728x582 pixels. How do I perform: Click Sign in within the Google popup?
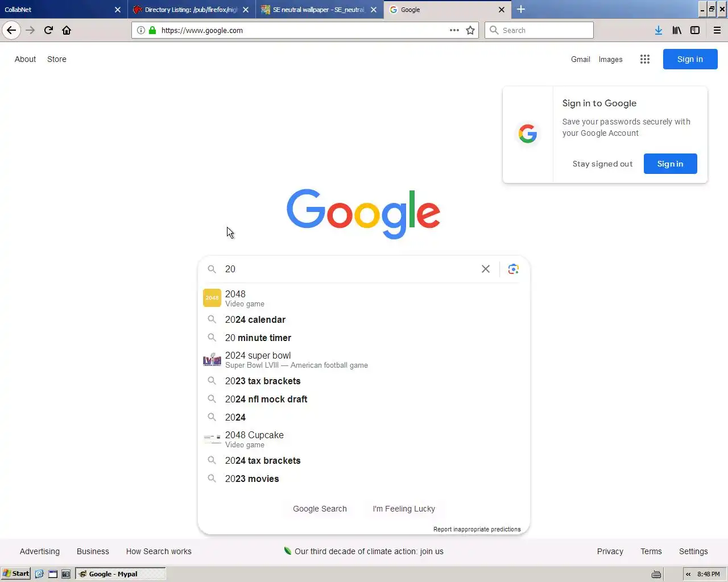tap(670, 164)
